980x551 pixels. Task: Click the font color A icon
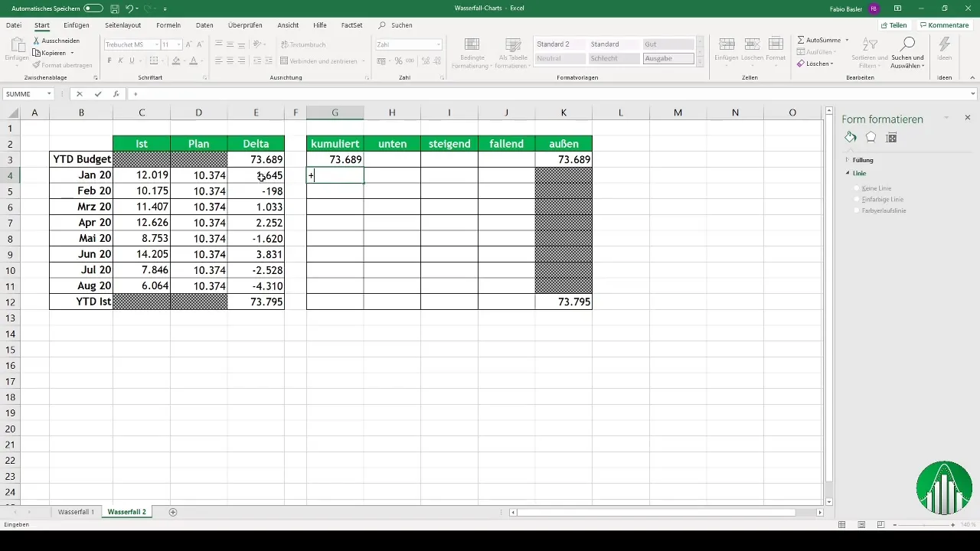point(194,60)
